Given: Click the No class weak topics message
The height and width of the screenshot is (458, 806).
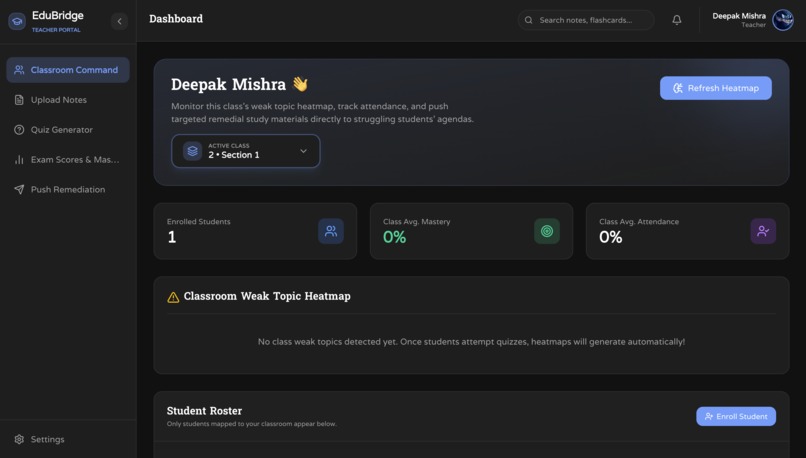Looking at the screenshot, I should coord(471,342).
